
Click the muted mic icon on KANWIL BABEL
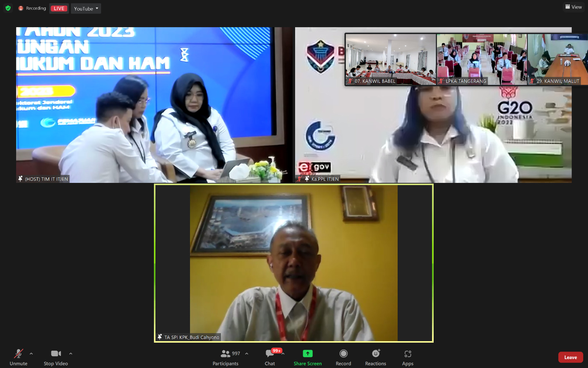(x=350, y=81)
